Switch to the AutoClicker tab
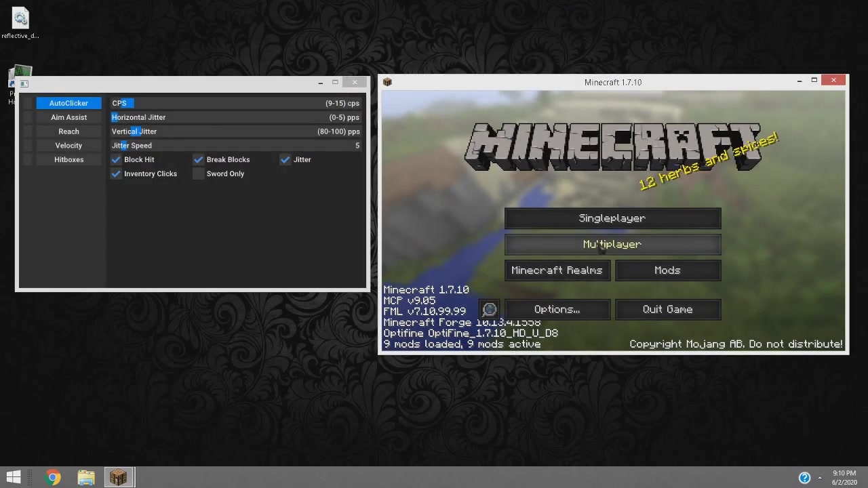 (68, 103)
